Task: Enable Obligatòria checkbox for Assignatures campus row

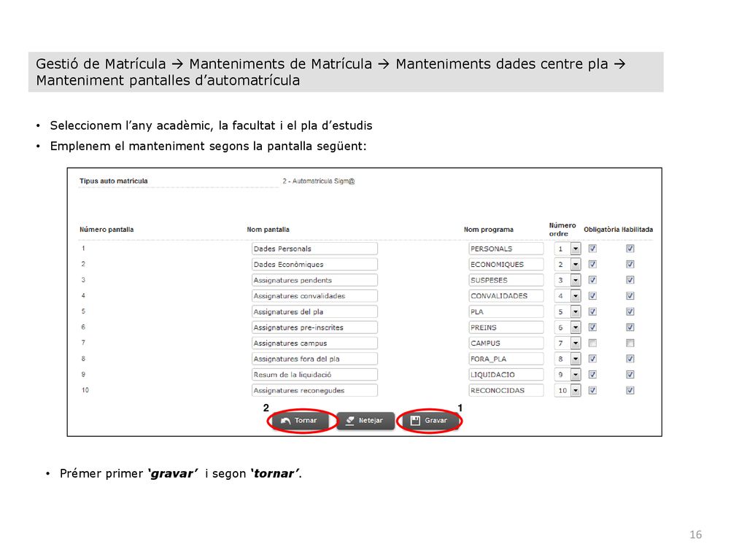Action: tap(592, 343)
